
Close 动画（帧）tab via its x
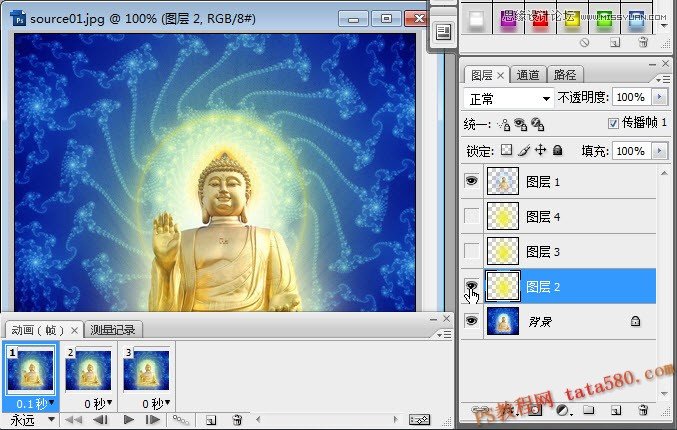coord(74,331)
